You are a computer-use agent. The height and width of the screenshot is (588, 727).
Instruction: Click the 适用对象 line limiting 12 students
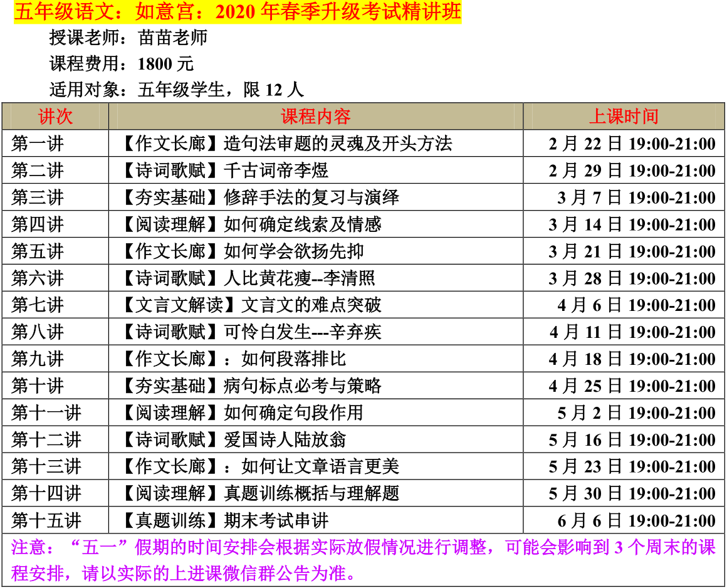[177, 90]
